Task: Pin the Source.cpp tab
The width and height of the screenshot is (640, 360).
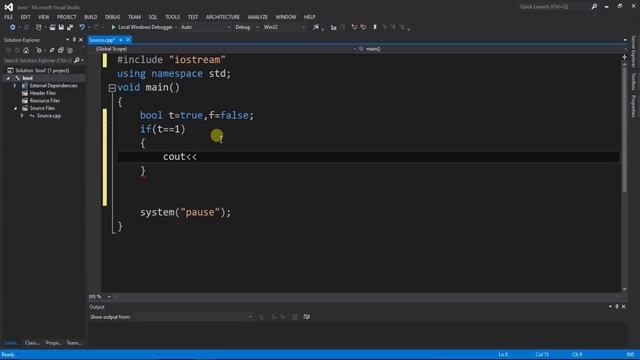Action: point(121,40)
